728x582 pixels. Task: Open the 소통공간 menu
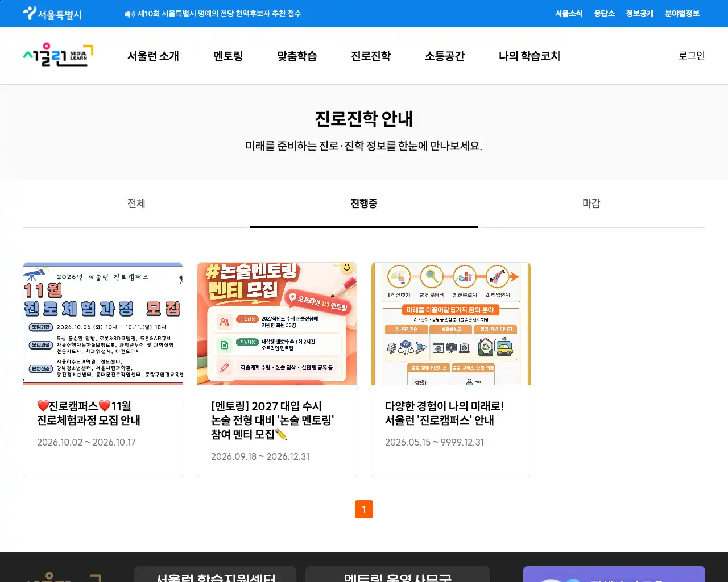445,56
